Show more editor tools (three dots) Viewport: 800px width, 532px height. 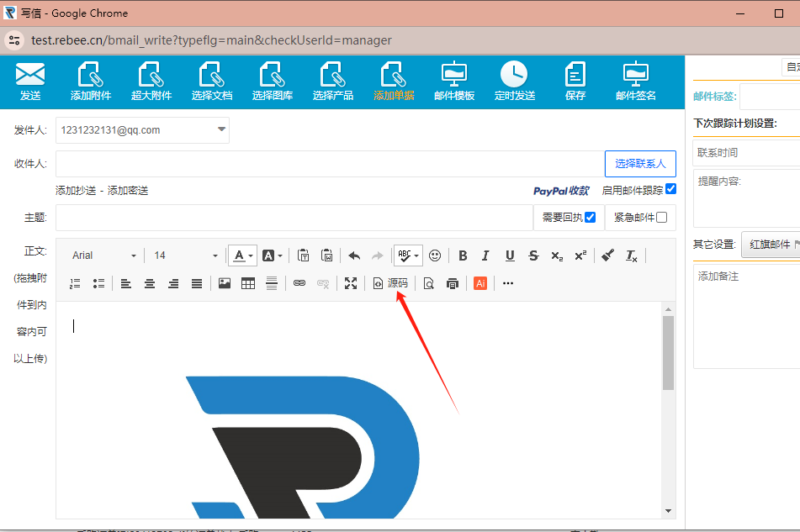[507, 283]
